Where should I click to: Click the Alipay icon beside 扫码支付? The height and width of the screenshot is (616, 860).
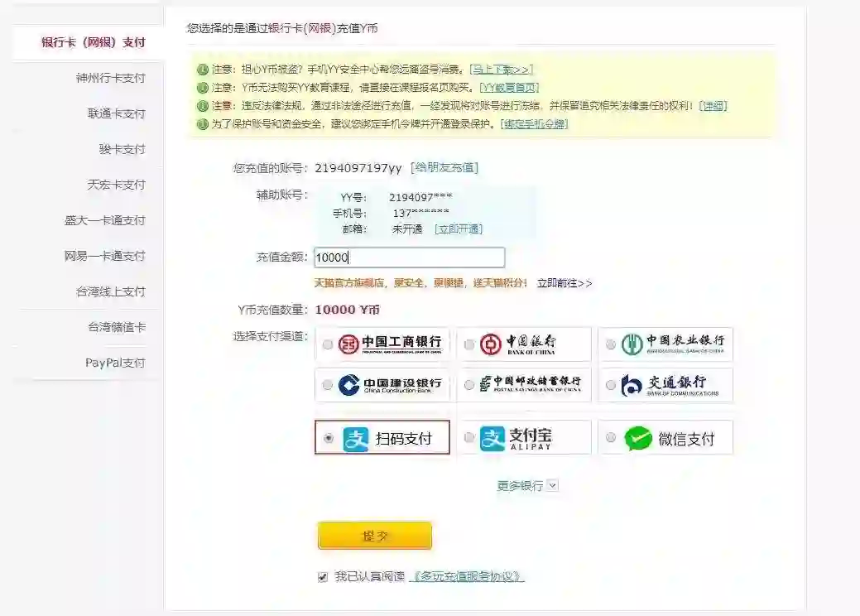[355, 439]
